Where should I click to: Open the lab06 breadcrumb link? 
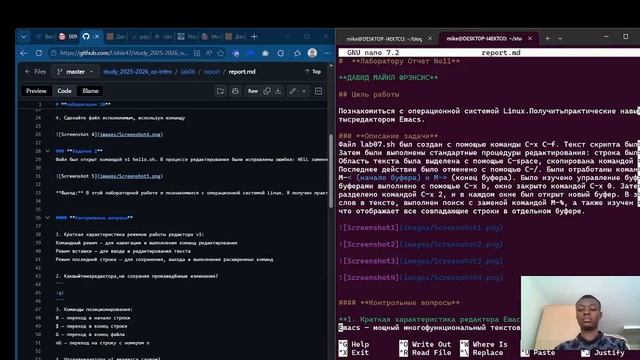point(188,72)
